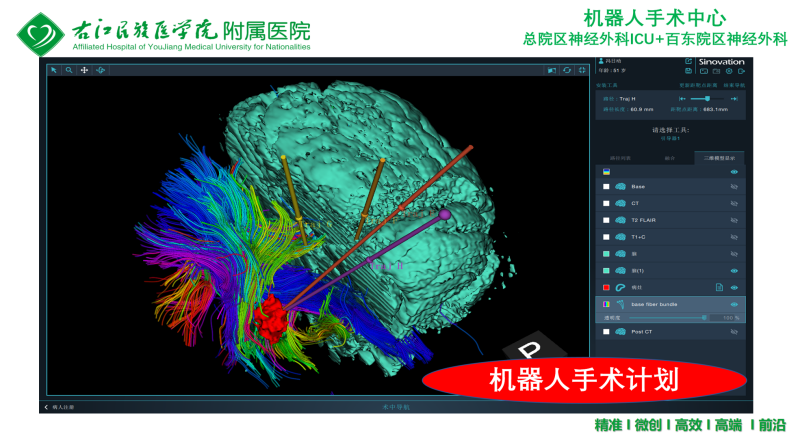Show the Post CT model via eye icon
The height and width of the screenshot is (438, 800).
734,332
